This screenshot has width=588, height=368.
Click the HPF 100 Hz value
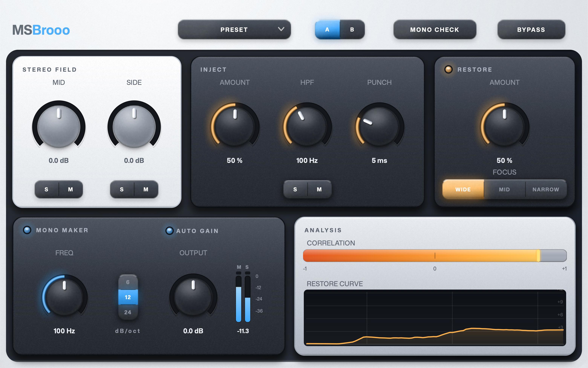pos(307,161)
